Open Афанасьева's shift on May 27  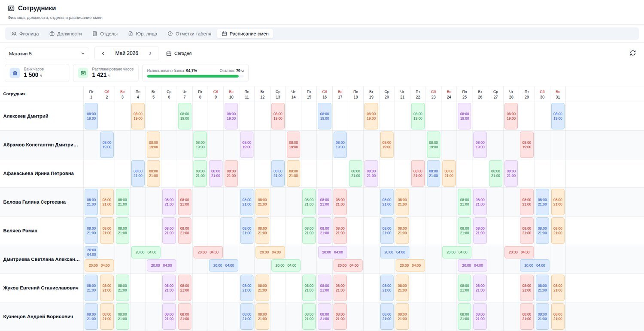[x=495, y=174]
